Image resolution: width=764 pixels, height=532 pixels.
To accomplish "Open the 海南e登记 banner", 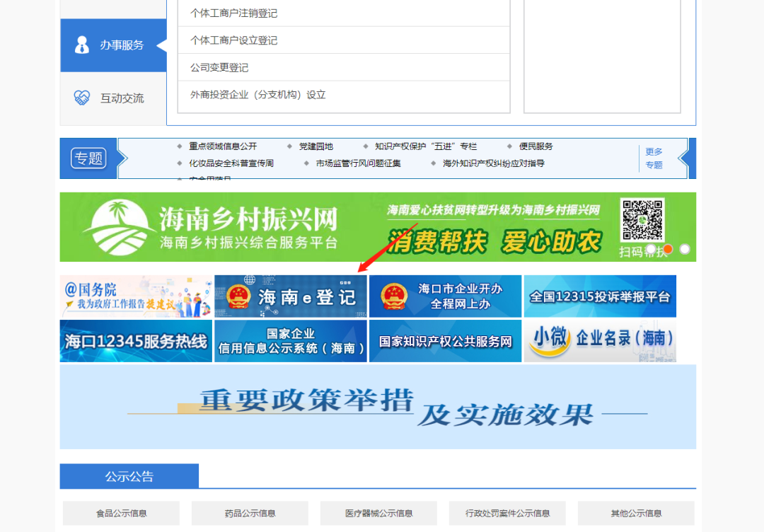I will tap(291, 296).
